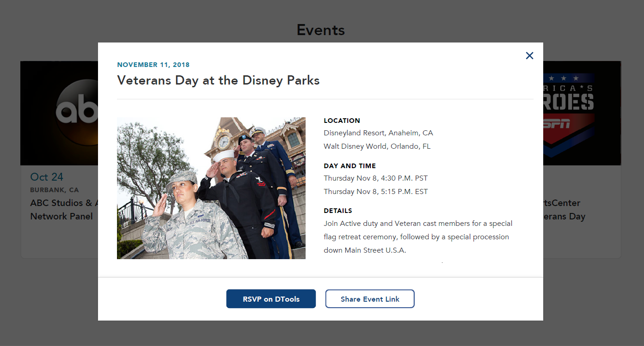
Task: Click the Oct 24 date on ABC card
Action: pyautogui.click(x=47, y=177)
